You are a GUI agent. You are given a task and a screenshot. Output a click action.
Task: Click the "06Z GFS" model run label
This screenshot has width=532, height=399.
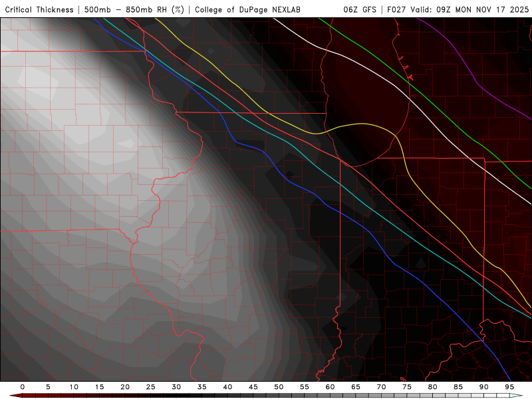point(360,9)
